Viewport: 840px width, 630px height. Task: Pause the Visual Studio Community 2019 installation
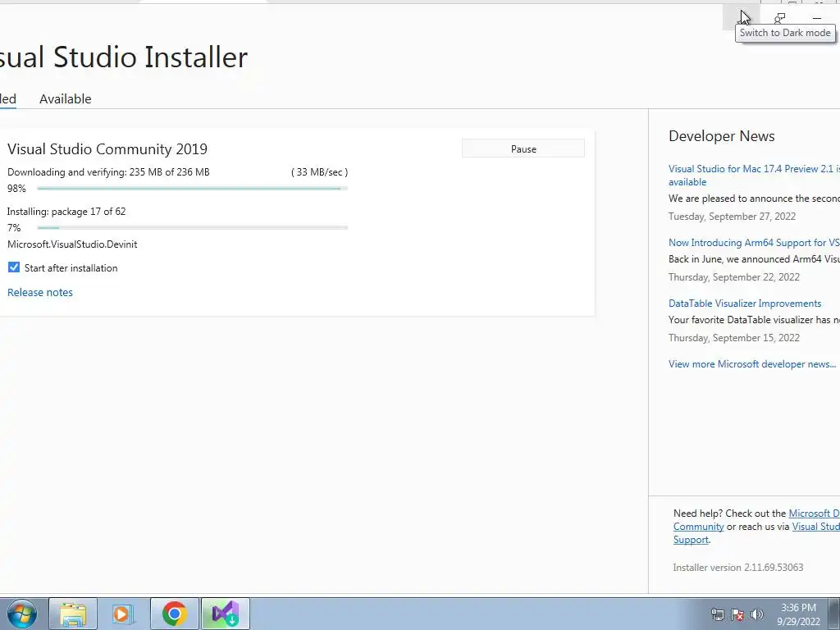click(523, 149)
